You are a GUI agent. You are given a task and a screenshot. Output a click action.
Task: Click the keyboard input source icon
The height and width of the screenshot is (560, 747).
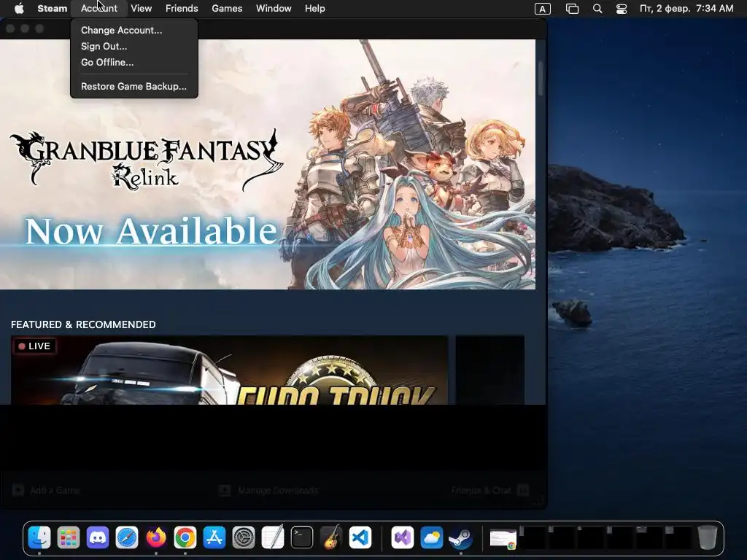(x=543, y=9)
